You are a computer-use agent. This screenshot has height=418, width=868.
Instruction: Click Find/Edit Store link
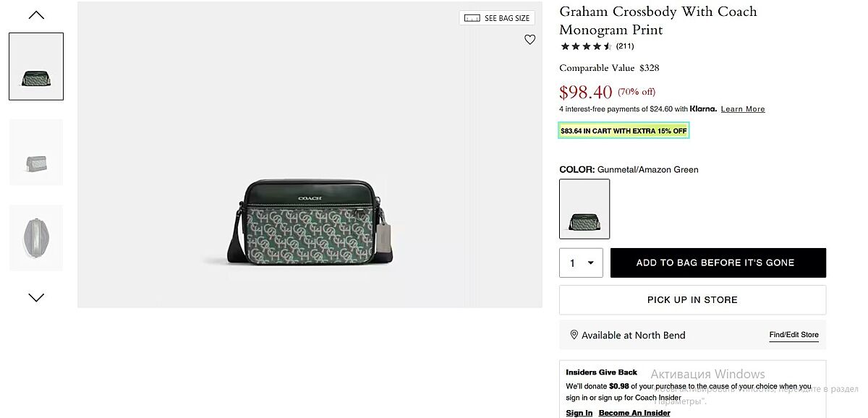click(x=793, y=335)
